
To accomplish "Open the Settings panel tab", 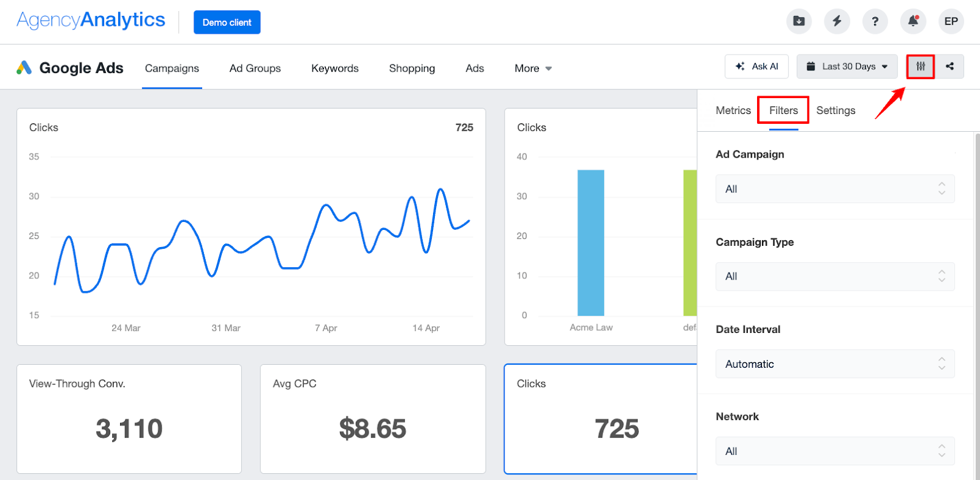I will pyautogui.click(x=836, y=110).
